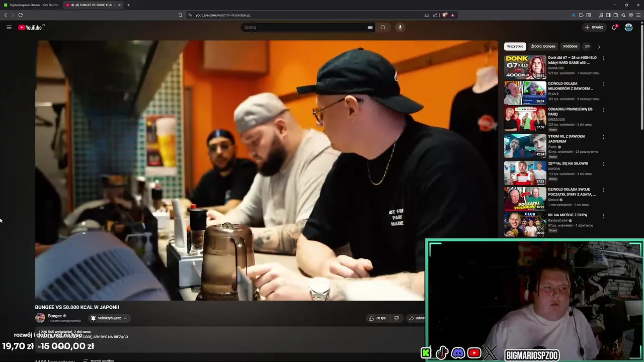The image size is (644, 362).
Task: Dislike the video with thumbs-down
Action: click(x=396, y=318)
